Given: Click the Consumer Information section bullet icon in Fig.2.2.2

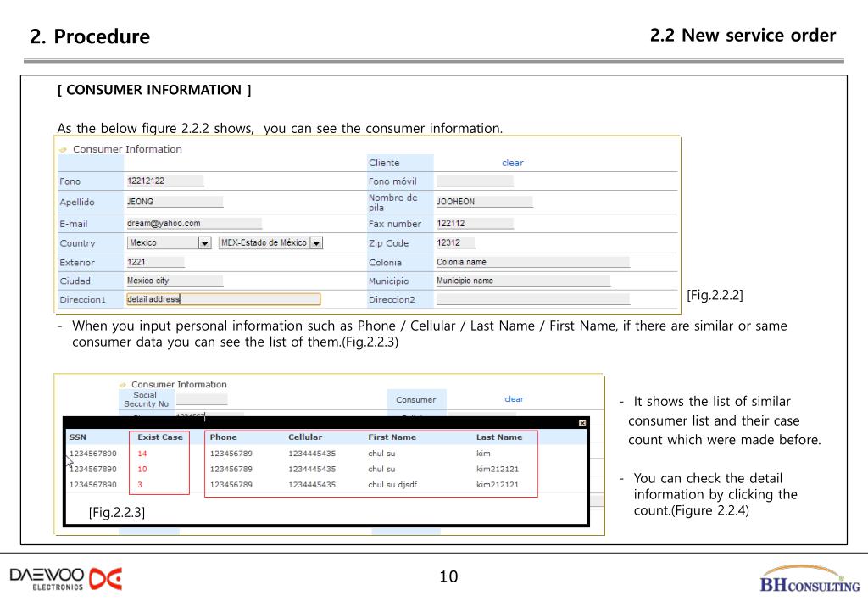Looking at the screenshot, I should (63, 149).
